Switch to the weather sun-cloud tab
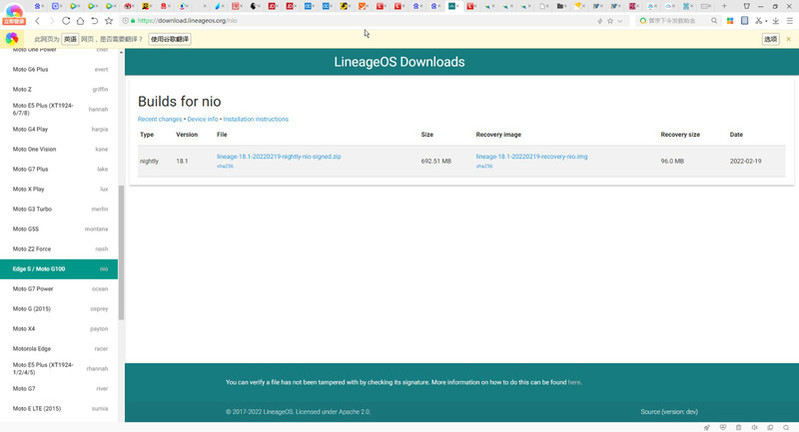Image resolution: width=799 pixels, height=432 pixels. pyautogui.click(x=579, y=6)
